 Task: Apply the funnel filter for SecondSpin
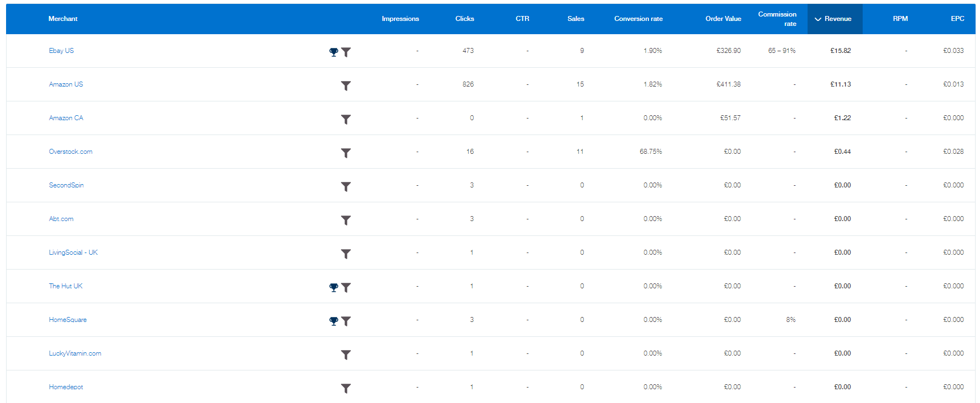tap(346, 186)
